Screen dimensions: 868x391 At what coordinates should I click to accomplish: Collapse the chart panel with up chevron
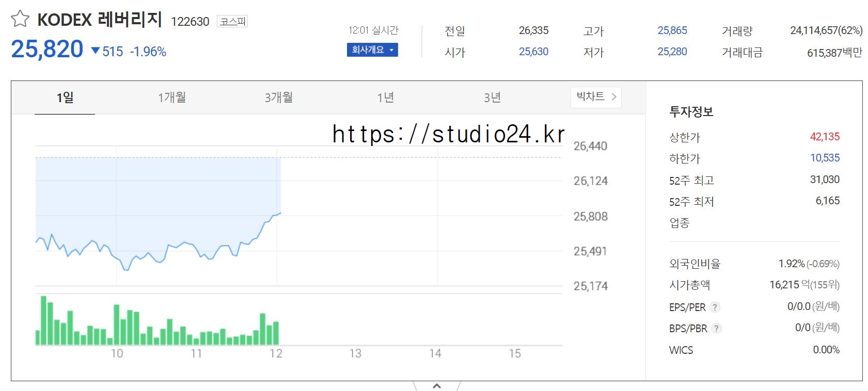click(437, 386)
